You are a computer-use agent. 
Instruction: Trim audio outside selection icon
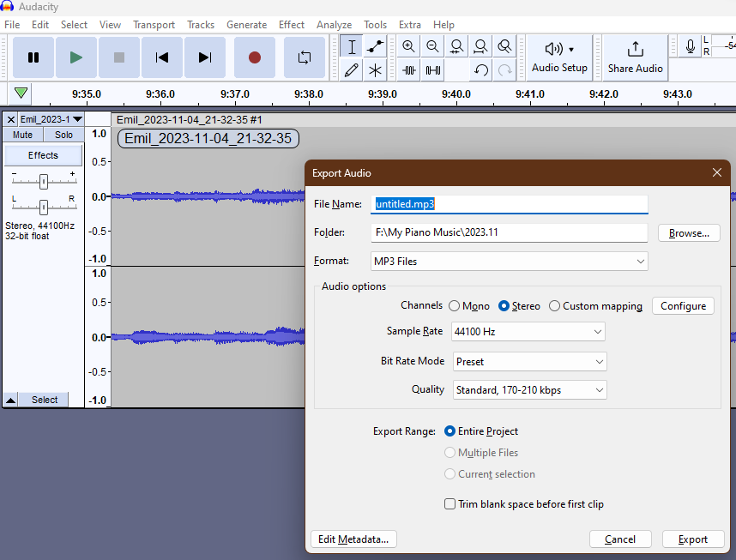tap(409, 70)
